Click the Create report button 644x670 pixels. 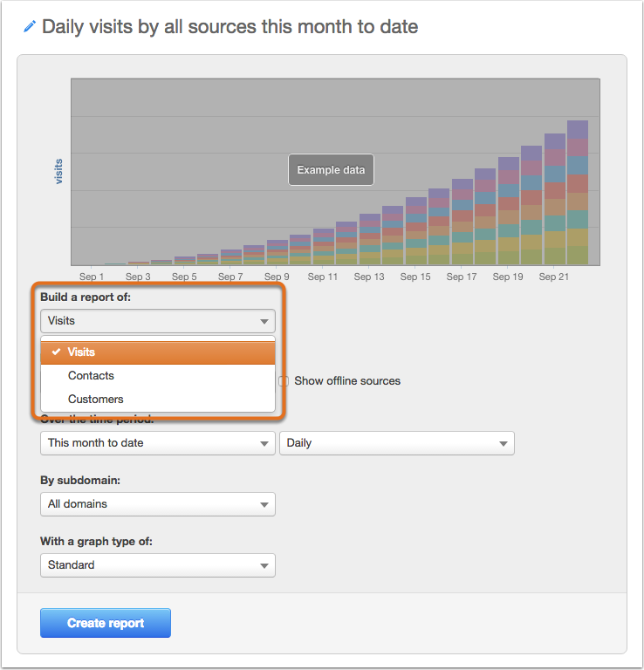106,623
